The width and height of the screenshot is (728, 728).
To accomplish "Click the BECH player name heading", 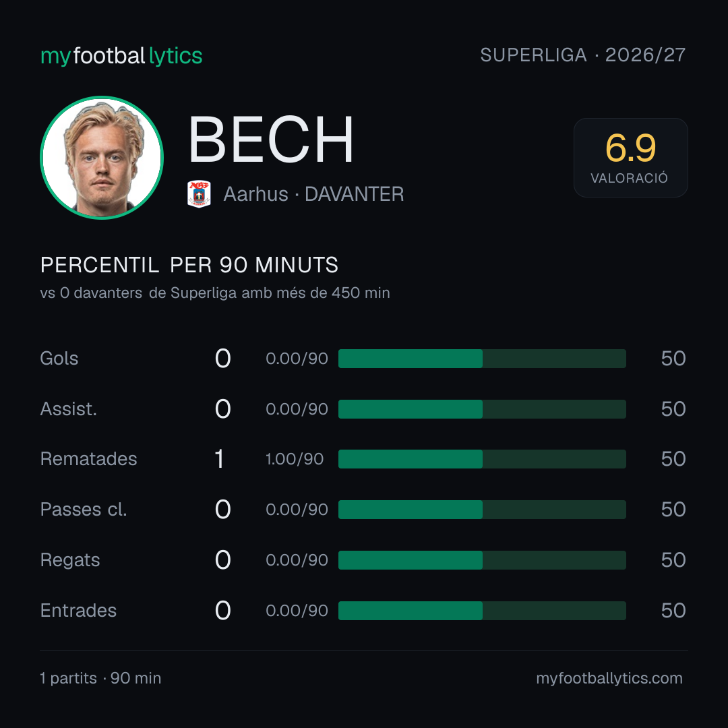I will (271, 140).
